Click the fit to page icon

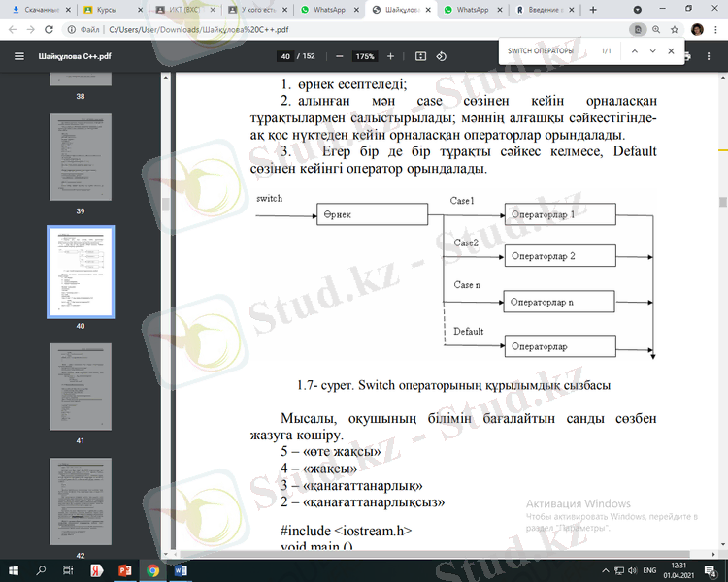pos(420,56)
